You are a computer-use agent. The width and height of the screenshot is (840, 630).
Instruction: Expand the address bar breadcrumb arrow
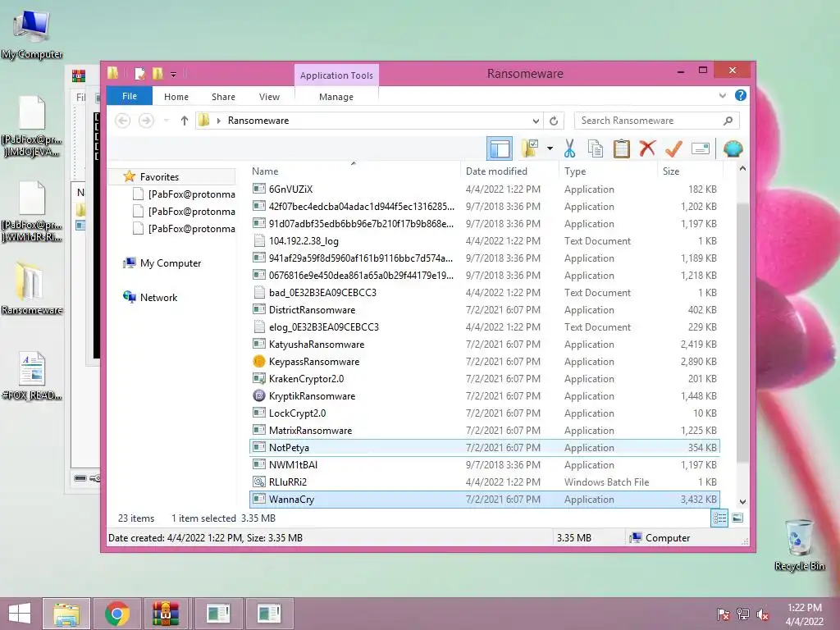click(218, 121)
